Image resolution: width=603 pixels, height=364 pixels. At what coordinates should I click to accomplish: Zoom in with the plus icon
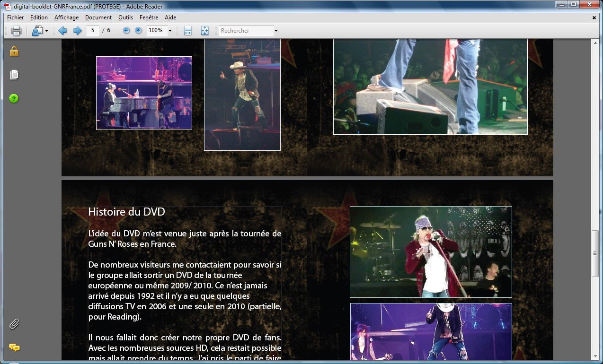[138, 30]
